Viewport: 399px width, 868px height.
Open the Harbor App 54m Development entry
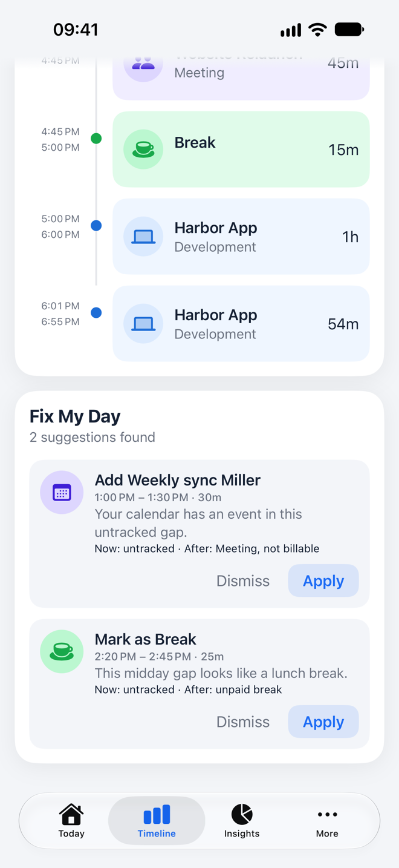click(241, 323)
